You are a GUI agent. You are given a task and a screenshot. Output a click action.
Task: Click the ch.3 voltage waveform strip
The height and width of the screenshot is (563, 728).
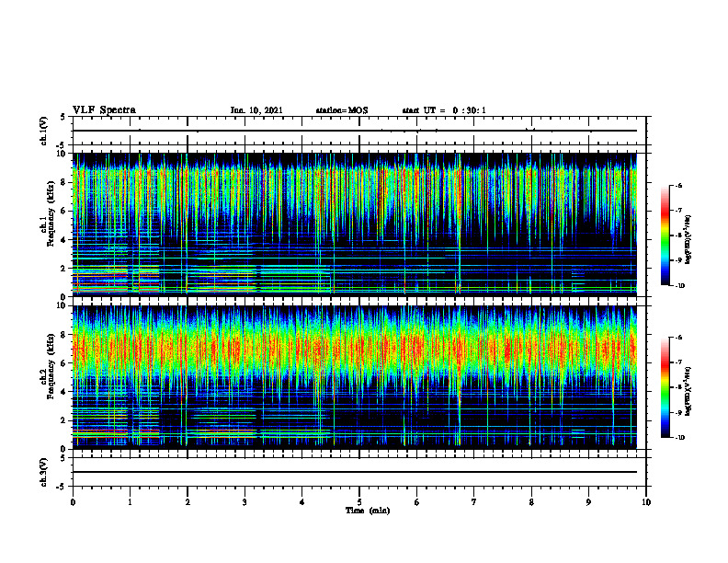point(359,472)
